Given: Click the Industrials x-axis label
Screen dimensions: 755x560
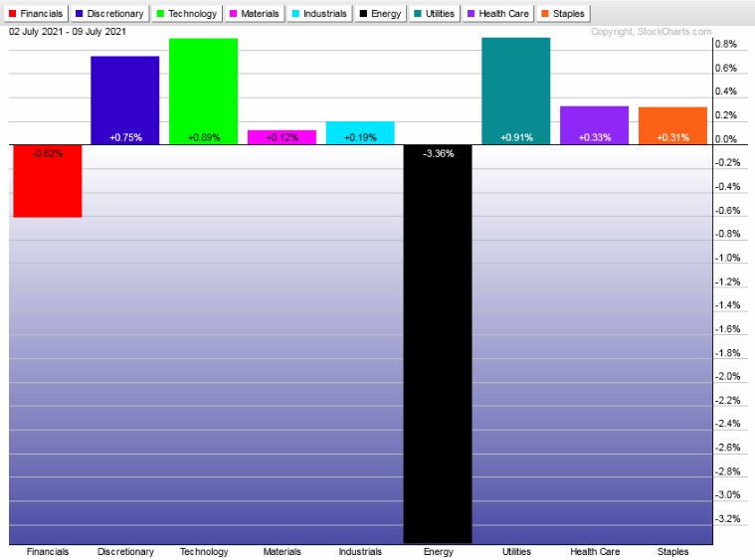Looking at the screenshot, I should tap(360, 552).
